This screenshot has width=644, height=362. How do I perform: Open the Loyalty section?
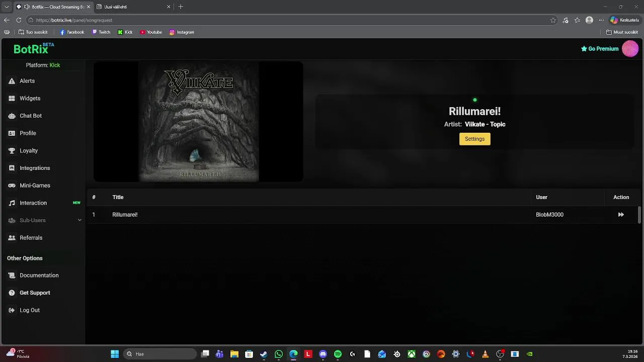click(x=28, y=151)
